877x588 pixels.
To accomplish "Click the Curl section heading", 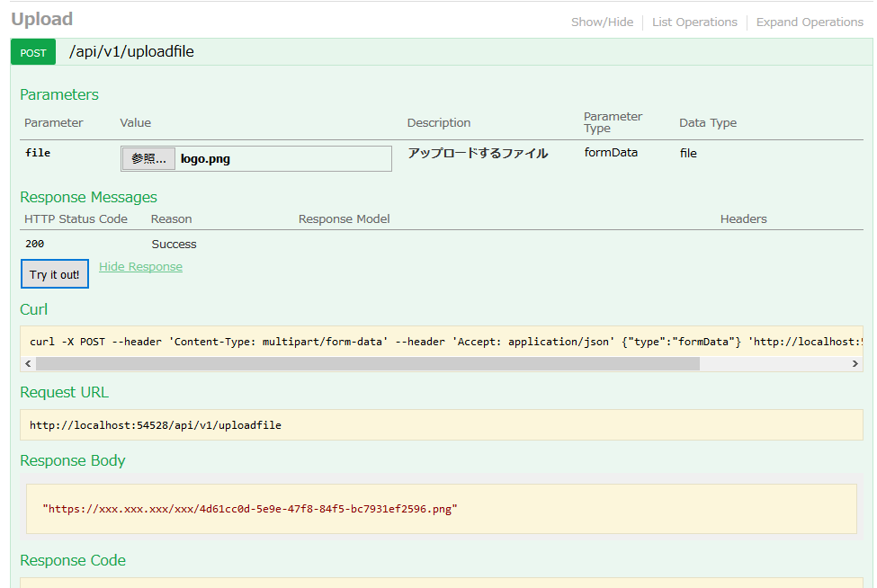I will point(33,309).
